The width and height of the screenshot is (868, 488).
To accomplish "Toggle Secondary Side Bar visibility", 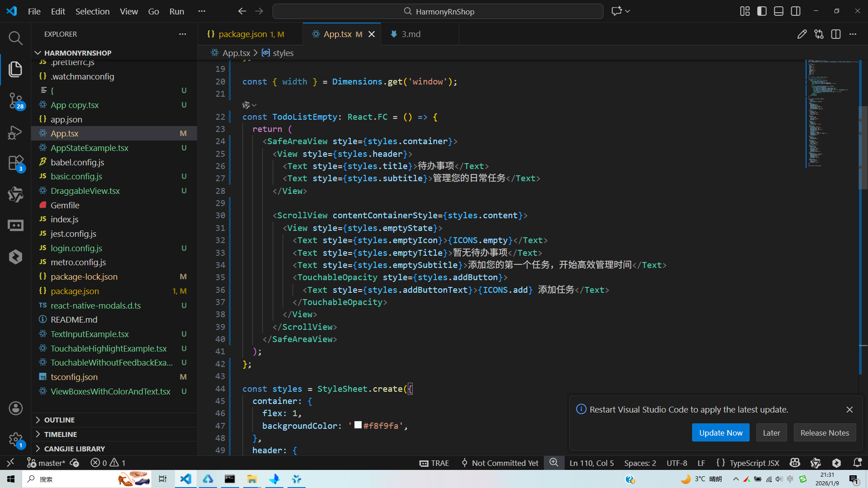I will [x=796, y=11].
